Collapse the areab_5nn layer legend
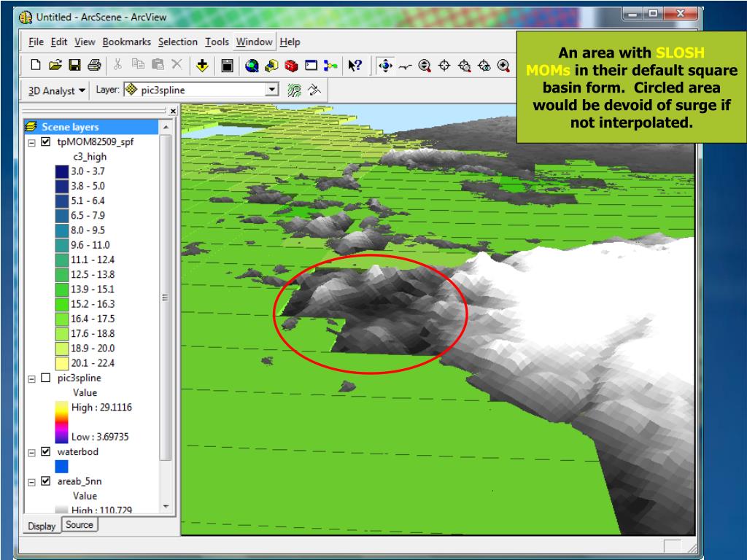The width and height of the screenshot is (747, 560). coord(31,483)
